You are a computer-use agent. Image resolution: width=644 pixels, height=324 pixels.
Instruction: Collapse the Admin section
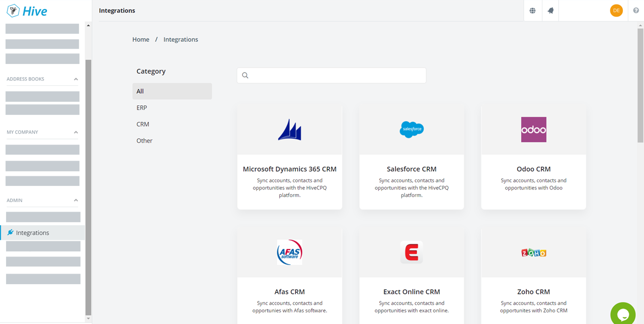tap(76, 201)
